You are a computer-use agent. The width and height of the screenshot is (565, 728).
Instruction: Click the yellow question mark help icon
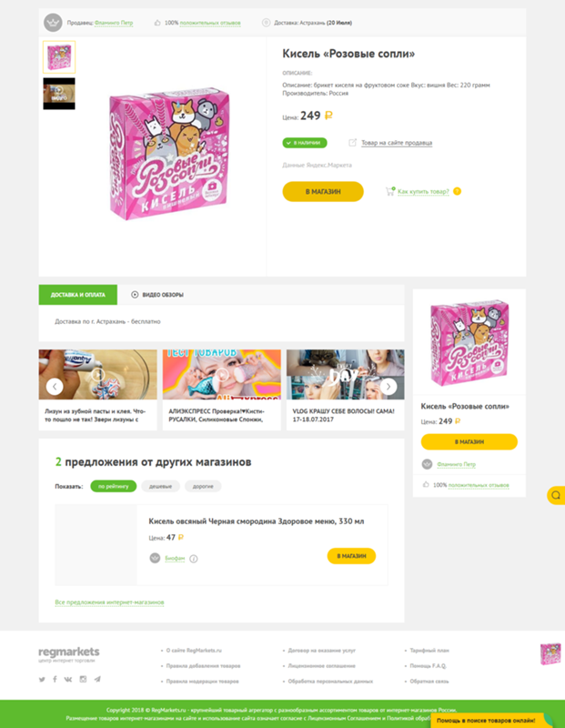tap(458, 191)
